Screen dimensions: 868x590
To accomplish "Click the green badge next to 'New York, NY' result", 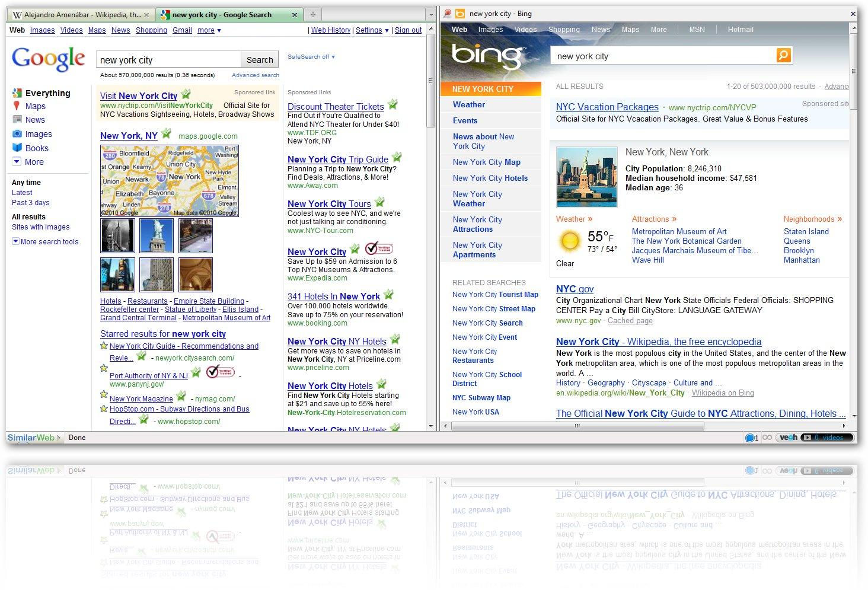I will tap(166, 134).
